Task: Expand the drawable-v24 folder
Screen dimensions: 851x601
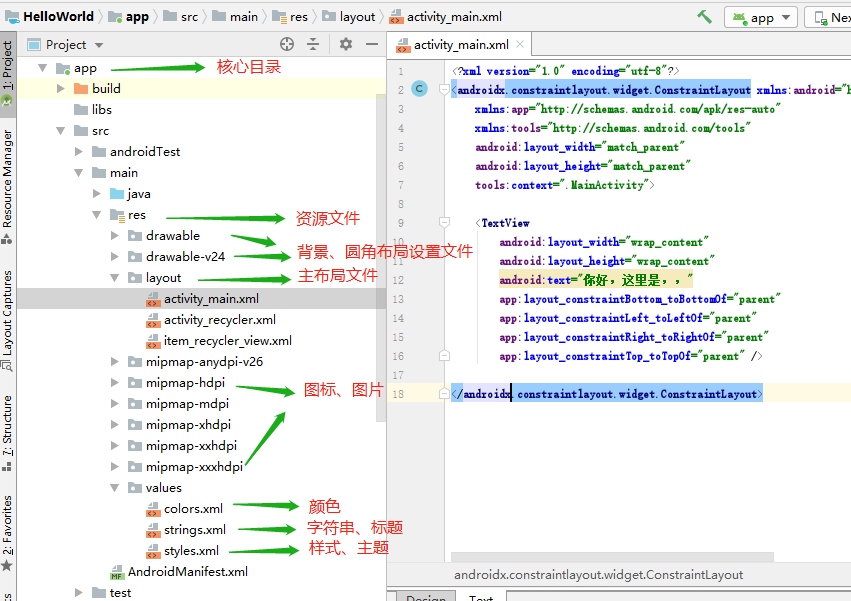Action: pyautogui.click(x=115, y=256)
